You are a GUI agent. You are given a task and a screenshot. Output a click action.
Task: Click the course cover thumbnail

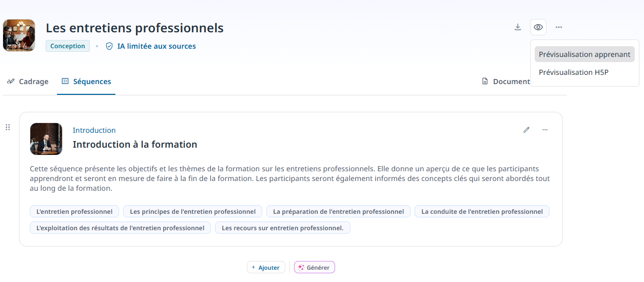pos(19,35)
